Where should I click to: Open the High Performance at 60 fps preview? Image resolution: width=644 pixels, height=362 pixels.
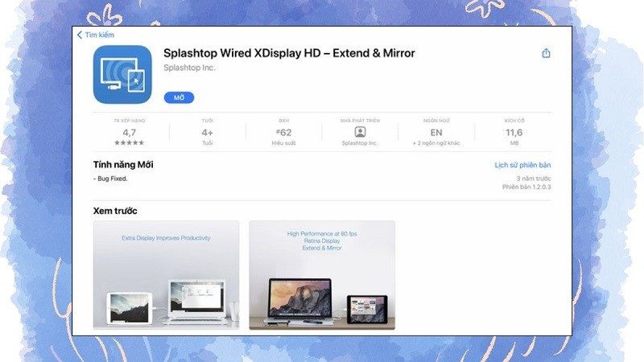tap(322, 275)
